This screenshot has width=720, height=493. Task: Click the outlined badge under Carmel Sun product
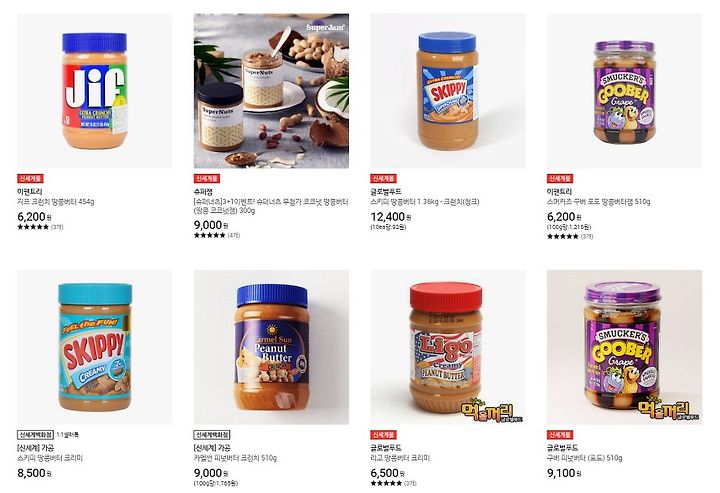point(212,435)
